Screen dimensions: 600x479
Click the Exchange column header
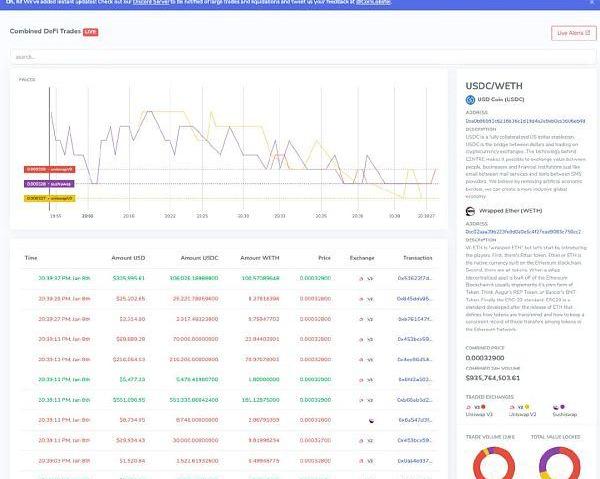tap(362, 258)
